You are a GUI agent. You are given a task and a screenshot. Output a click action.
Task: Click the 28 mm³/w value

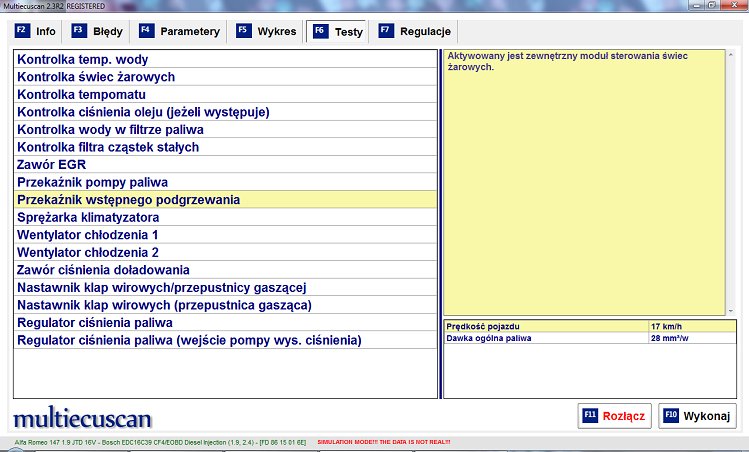pyautogui.click(x=669, y=338)
